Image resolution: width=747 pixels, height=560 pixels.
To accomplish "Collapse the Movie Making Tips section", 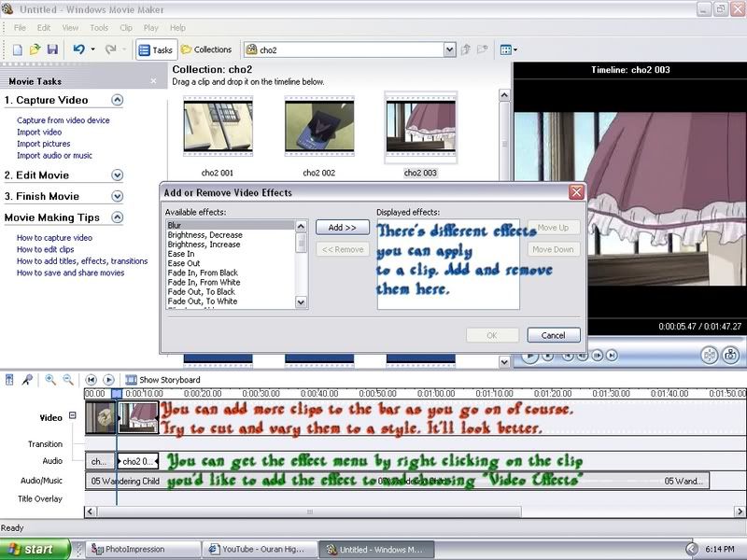I will (118, 217).
